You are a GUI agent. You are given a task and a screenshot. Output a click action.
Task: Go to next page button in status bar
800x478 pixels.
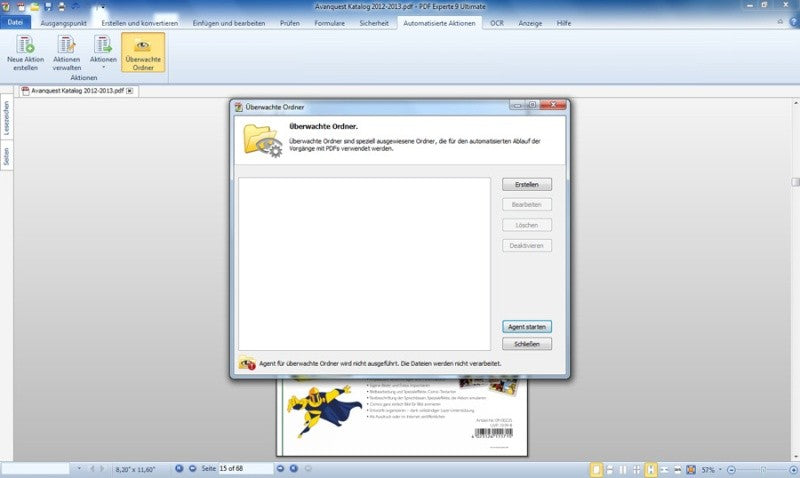pos(280,468)
